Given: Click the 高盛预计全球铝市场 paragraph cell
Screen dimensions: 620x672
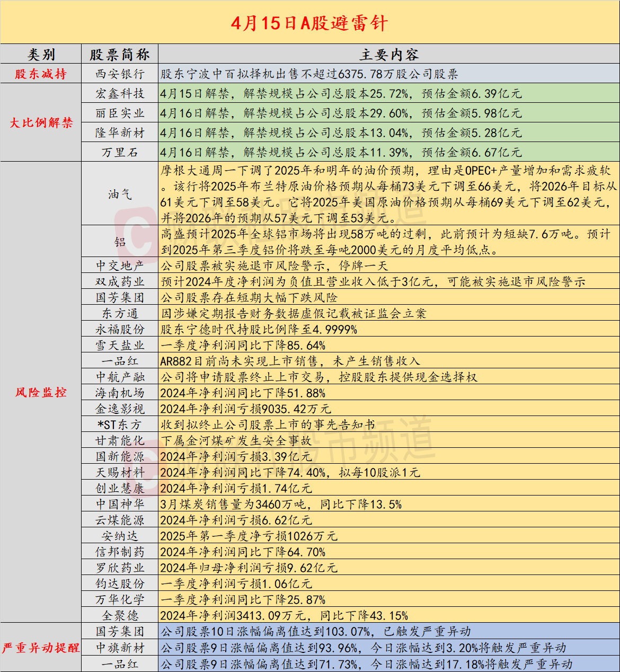Looking at the screenshot, I should click(x=389, y=242).
